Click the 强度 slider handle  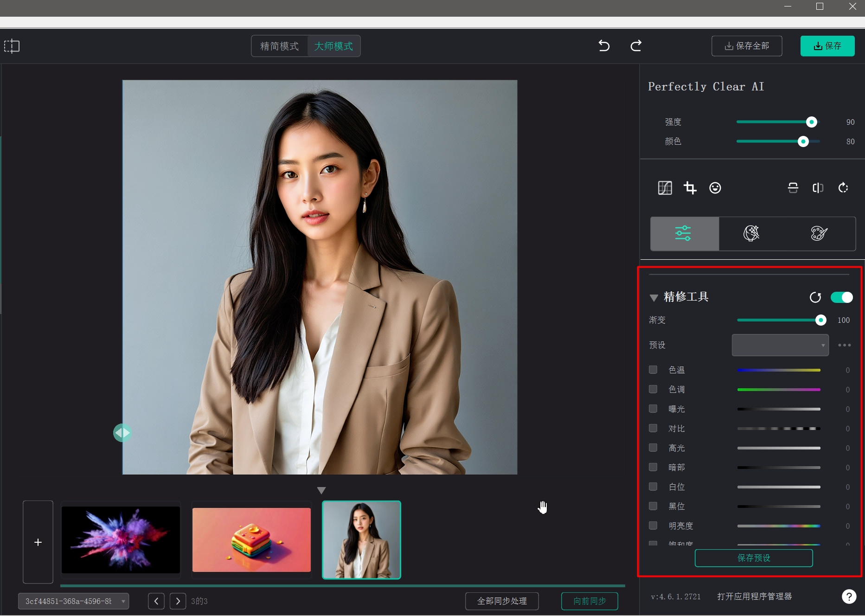click(x=811, y=122)
